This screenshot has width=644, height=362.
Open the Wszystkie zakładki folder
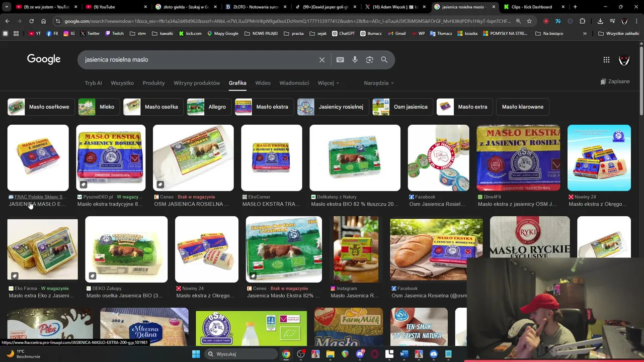619,33
